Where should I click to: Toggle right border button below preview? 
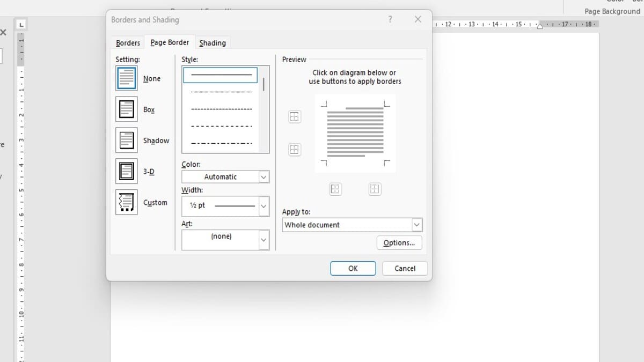(375, 189)
